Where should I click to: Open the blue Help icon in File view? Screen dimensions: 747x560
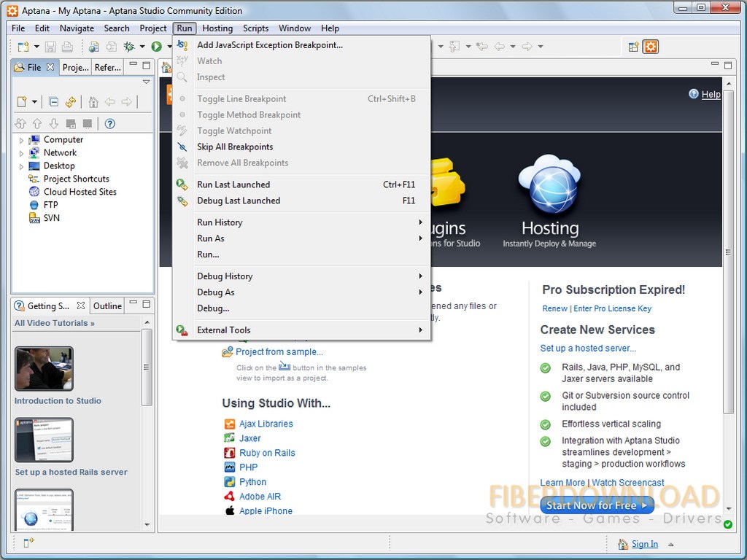pos(109,124)
